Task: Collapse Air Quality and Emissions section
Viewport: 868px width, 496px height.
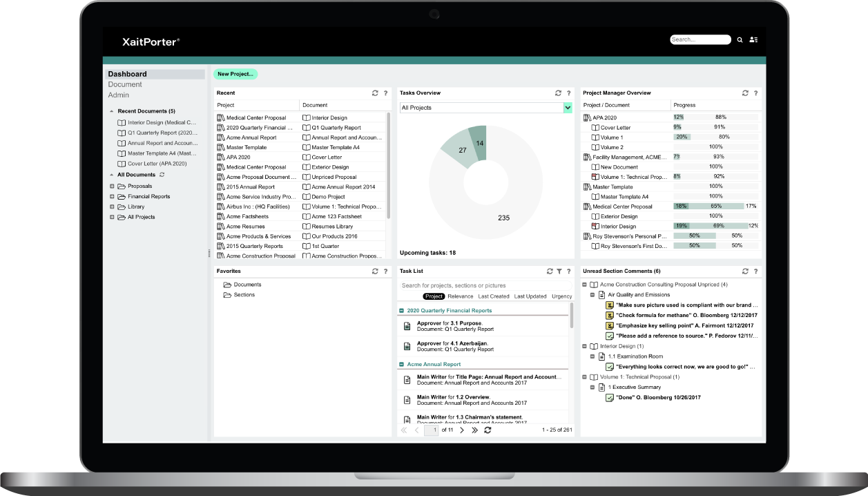Action: pyautogui.click(x=592, y=295)
